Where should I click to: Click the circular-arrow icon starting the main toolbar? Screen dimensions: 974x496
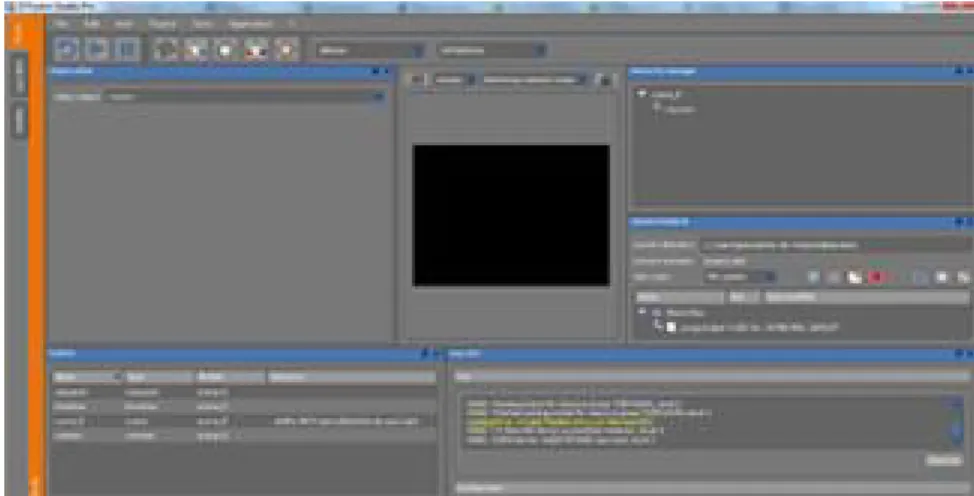point(66,49)
